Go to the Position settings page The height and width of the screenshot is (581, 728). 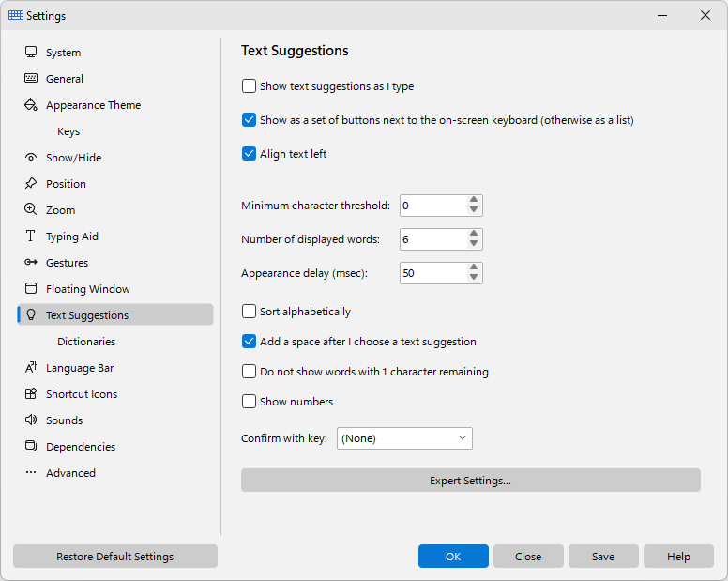coord(115,184)
